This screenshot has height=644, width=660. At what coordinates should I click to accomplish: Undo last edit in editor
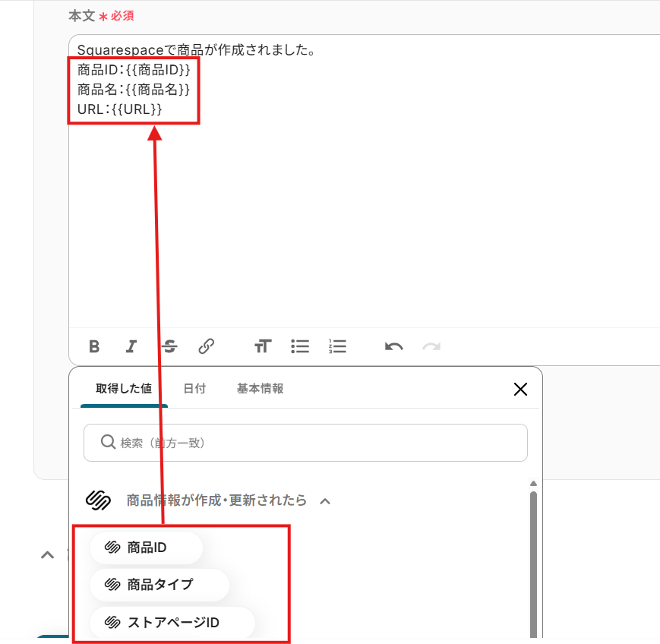coord(394,347)
